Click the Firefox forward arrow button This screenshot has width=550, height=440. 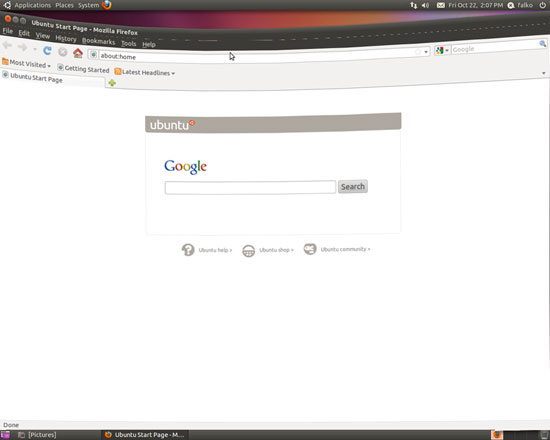(x=23, y=47)
